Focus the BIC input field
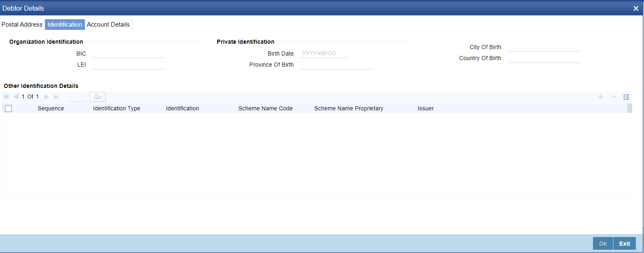 [129, 54]
